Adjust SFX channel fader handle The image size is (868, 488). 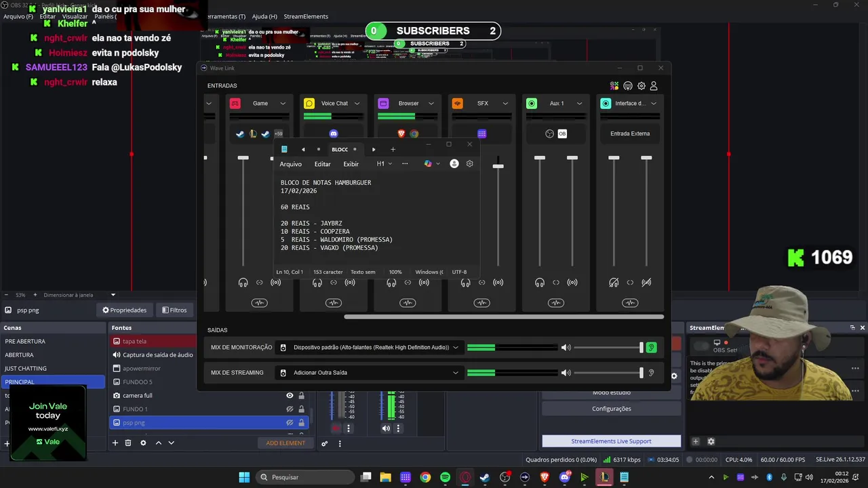tap(498, 166)
